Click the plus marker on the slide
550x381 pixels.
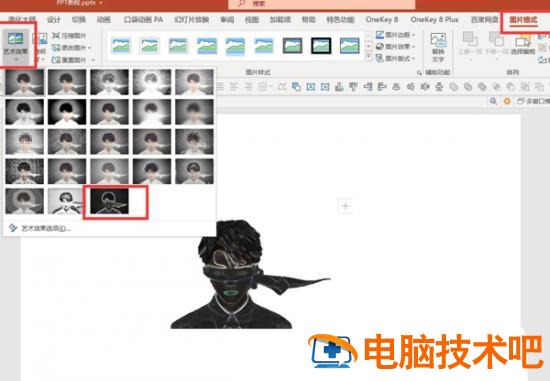point(346,206)
